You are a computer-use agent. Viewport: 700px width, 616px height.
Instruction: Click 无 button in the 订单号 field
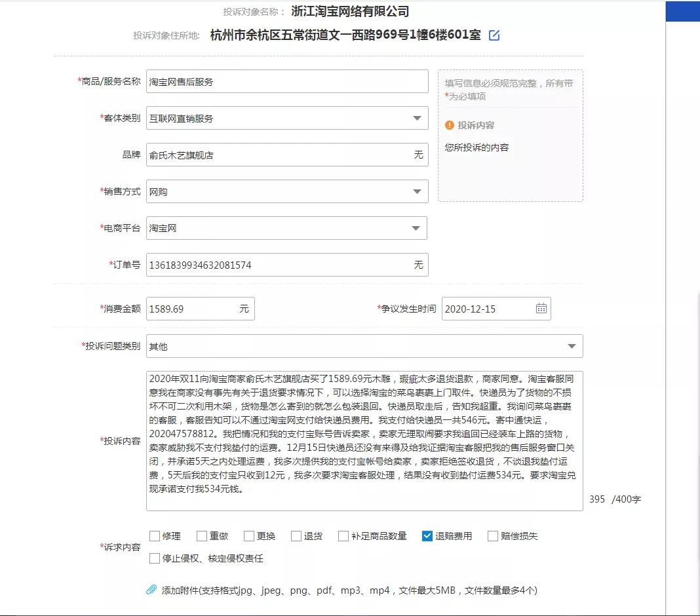[418, 265]
